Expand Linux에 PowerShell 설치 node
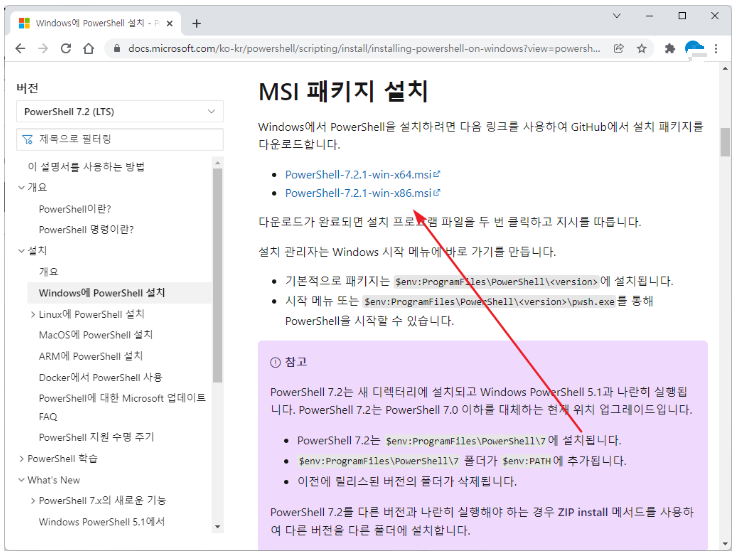Screen dimensions: 738x553 point(33,314)
